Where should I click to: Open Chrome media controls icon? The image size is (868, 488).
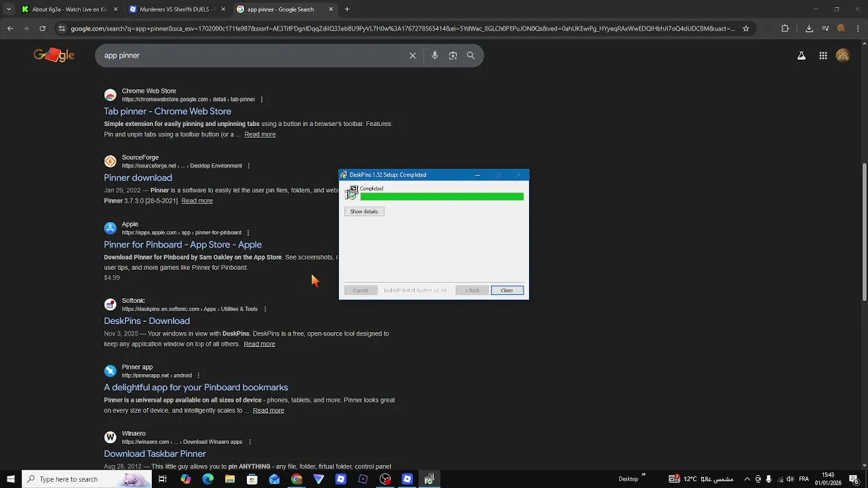[825, 28]
